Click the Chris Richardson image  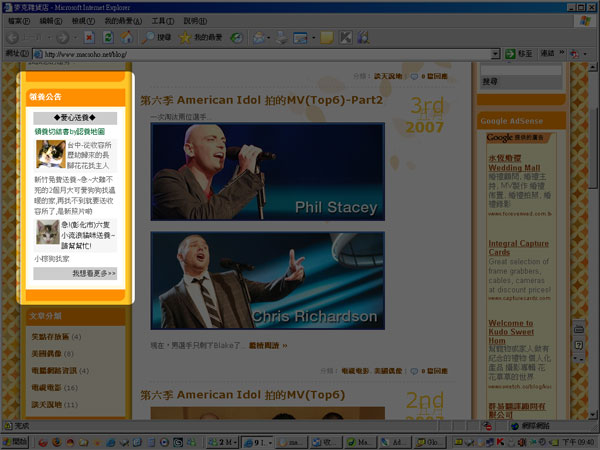coord(267,280)
